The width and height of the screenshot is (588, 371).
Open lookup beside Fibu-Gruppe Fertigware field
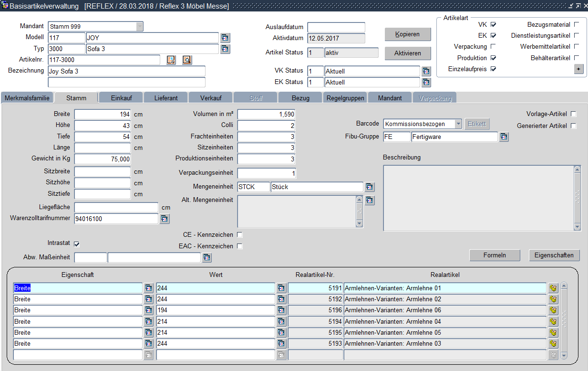coord(504,137)
